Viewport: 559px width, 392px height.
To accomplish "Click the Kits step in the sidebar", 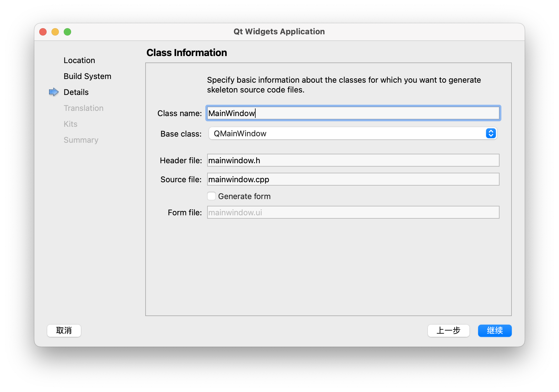I will [x=70, y=124].
